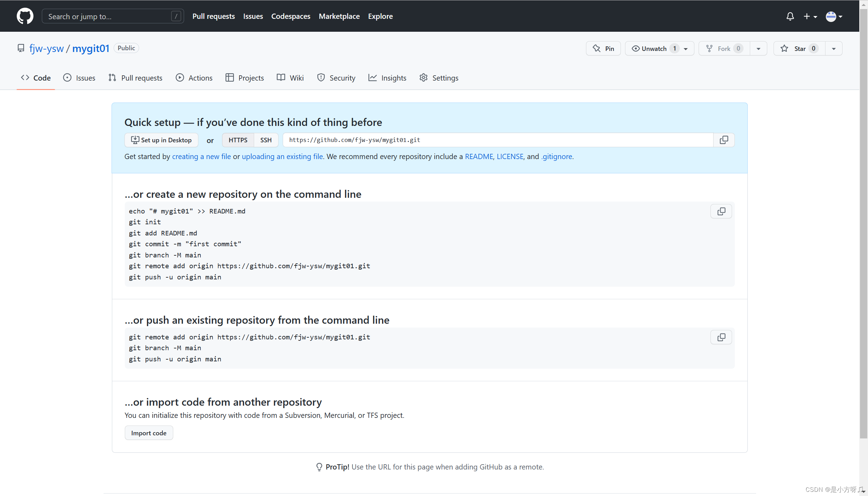868x496 pixels.
Task: Open the mygit01 repository link
Action: coord(91,48)
